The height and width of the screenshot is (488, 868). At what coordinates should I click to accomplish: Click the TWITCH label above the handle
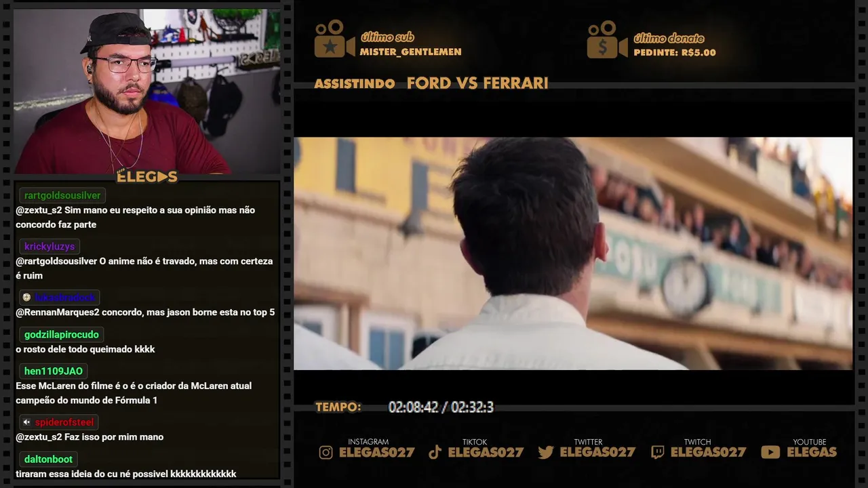(x=697, y=442)
